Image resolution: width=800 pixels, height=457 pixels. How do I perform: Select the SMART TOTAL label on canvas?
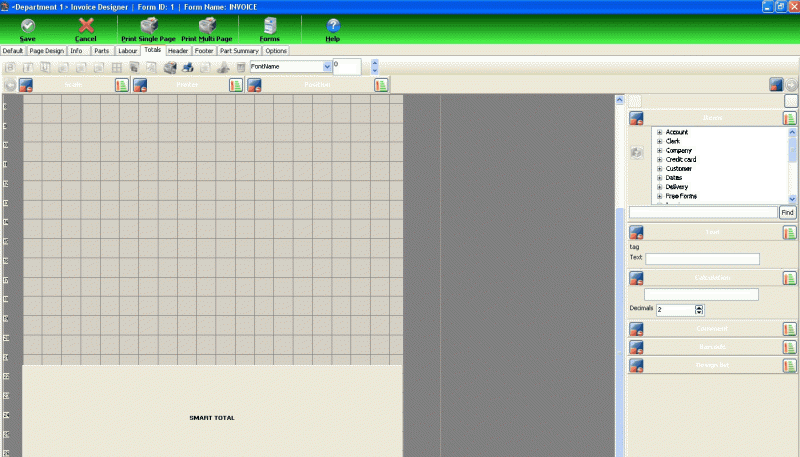click(x=212, y=418)
